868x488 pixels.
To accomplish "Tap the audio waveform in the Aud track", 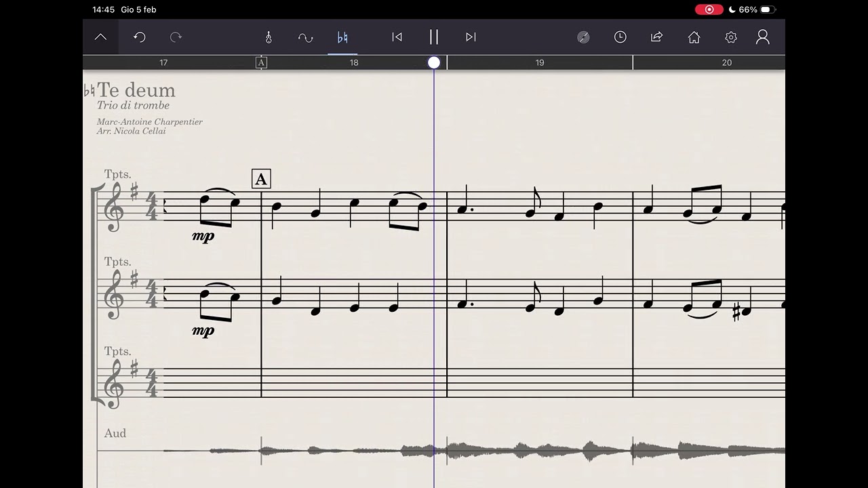I will [x=475, y=450].
